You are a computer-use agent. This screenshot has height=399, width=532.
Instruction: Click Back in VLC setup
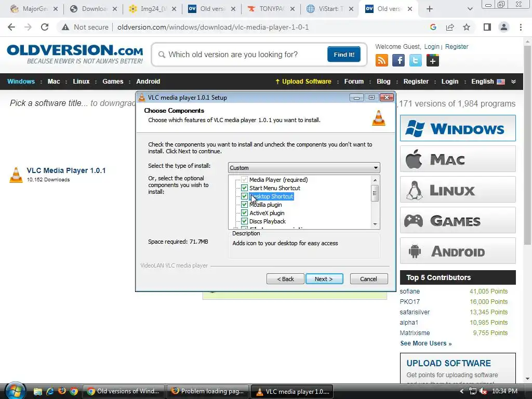pos(285,279)
